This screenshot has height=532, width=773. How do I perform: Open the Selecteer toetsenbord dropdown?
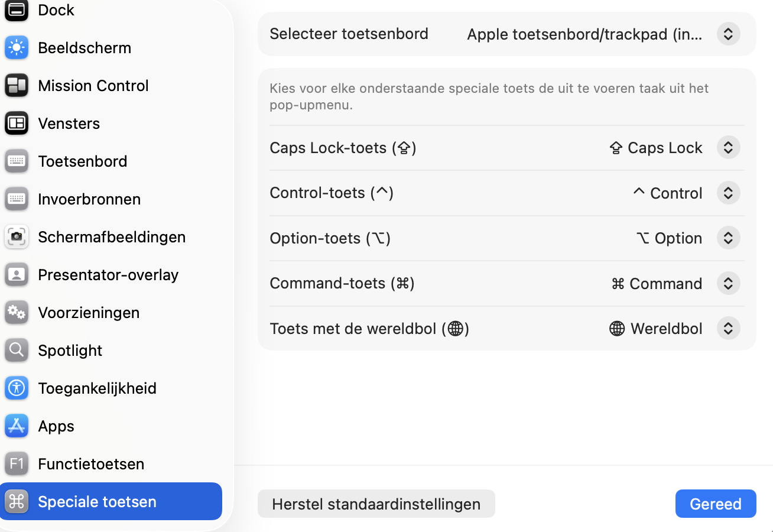[728, 34]
